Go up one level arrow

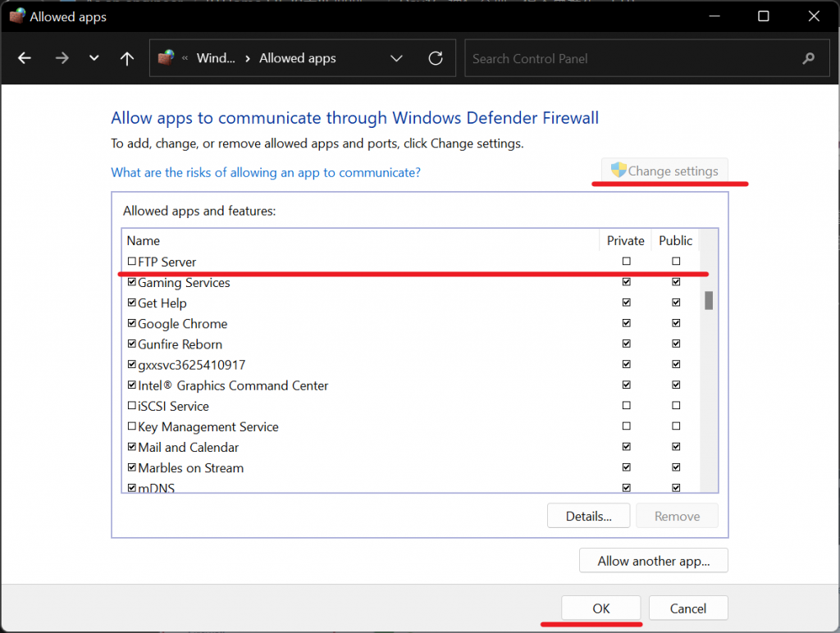pos(127,58)
